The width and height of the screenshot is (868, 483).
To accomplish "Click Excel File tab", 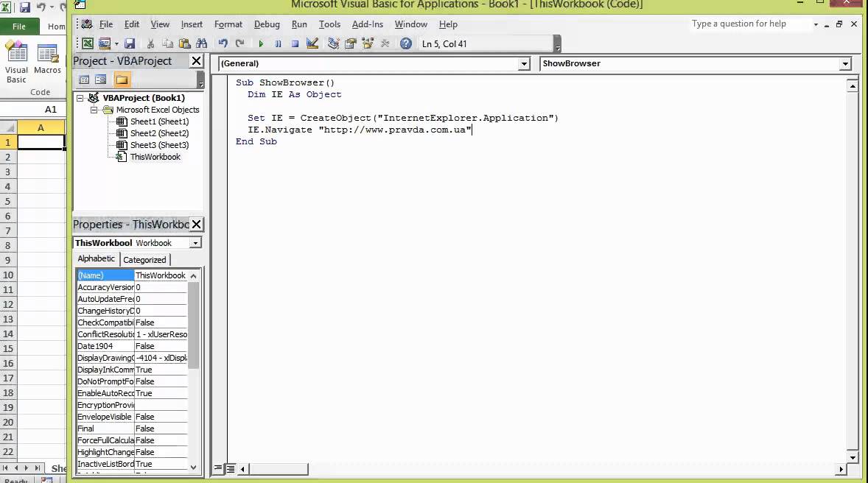I will [x=19, y=26].
